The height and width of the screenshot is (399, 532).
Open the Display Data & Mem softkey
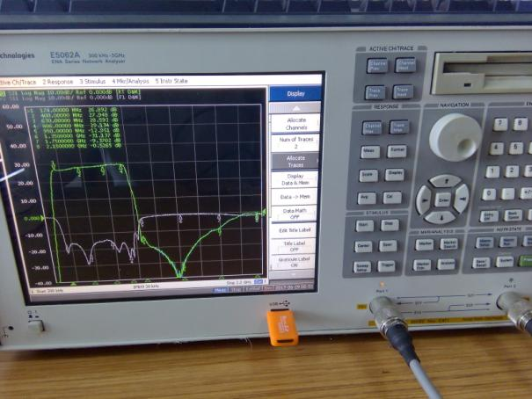295,179
